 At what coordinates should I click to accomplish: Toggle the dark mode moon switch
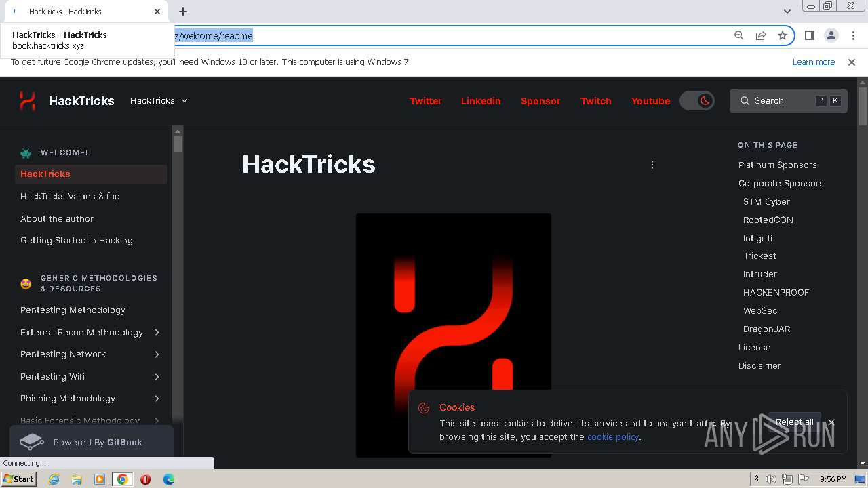tap(697, 100)
